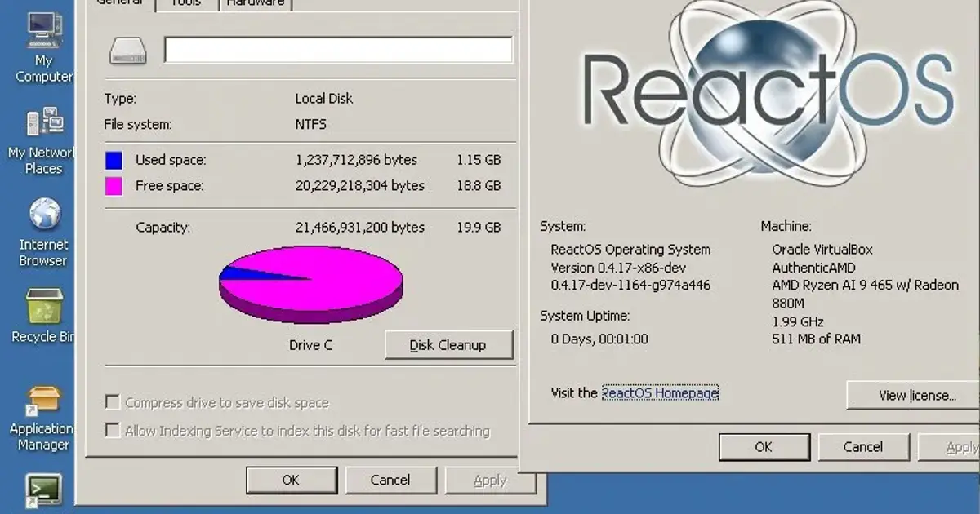Screen dimensions: 980x514
Task: Select the 21,466,931,200 bytes capacity value
Action: click(x=360, y=228)
